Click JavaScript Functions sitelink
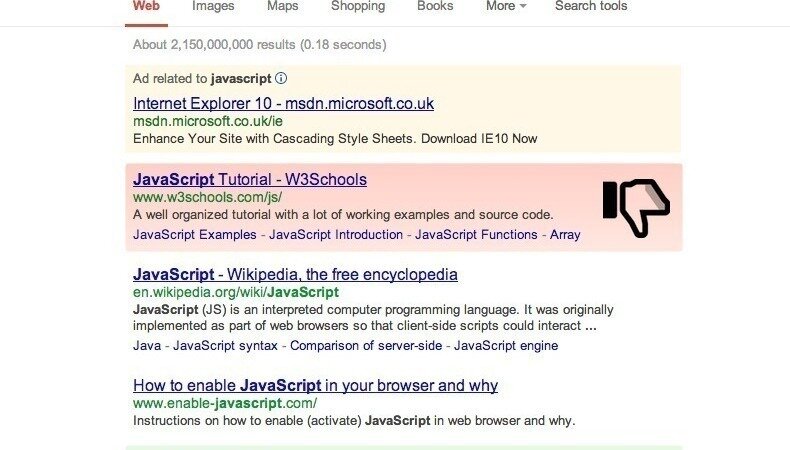 [476, 235]
